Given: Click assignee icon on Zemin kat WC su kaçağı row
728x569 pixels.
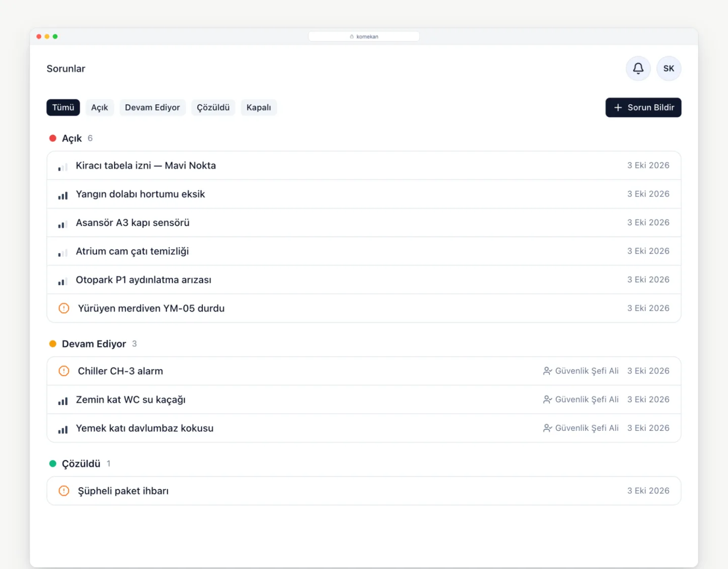Looking at the screenshot, I should click(548, 400).
